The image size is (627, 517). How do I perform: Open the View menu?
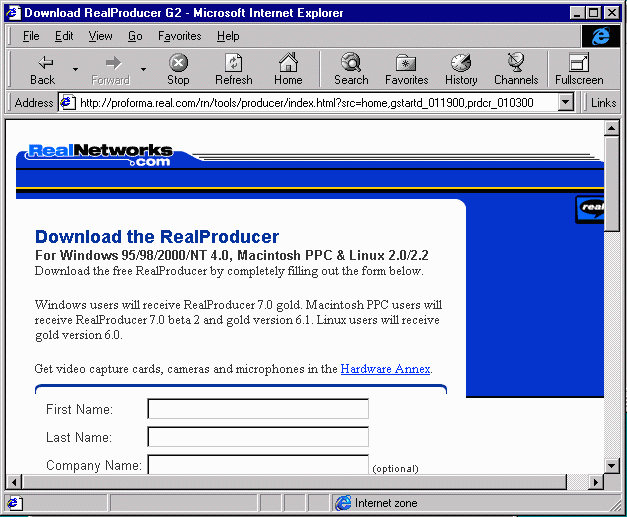100,36
